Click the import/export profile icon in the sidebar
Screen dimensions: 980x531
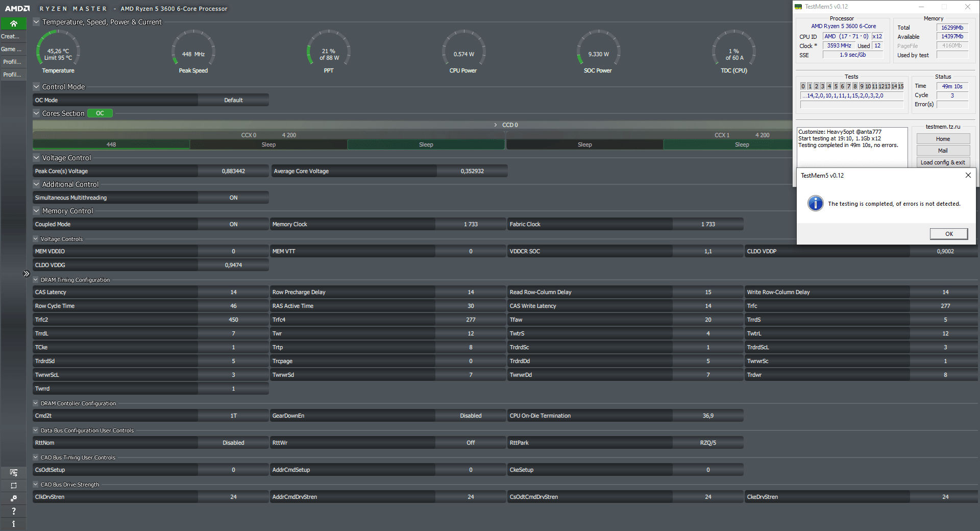coord(13,473)
